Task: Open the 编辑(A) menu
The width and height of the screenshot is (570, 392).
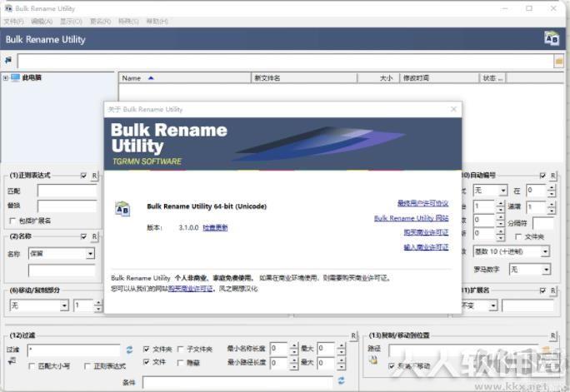Action: [42, 22]
